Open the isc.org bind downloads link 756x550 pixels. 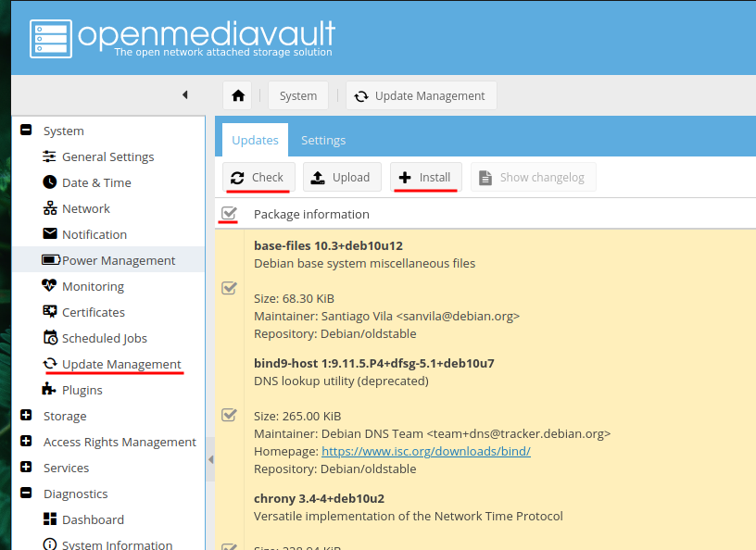coord(426,451)
